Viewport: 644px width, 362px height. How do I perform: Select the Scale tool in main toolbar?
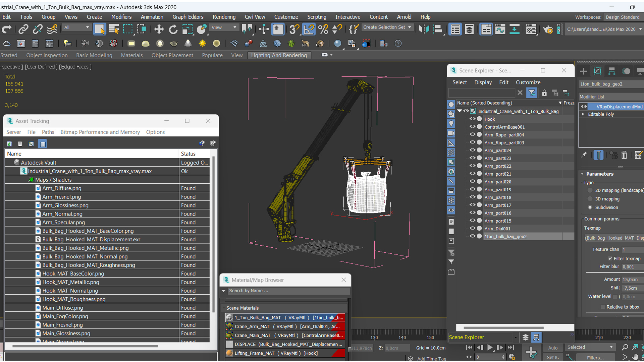tap(187, 29)
